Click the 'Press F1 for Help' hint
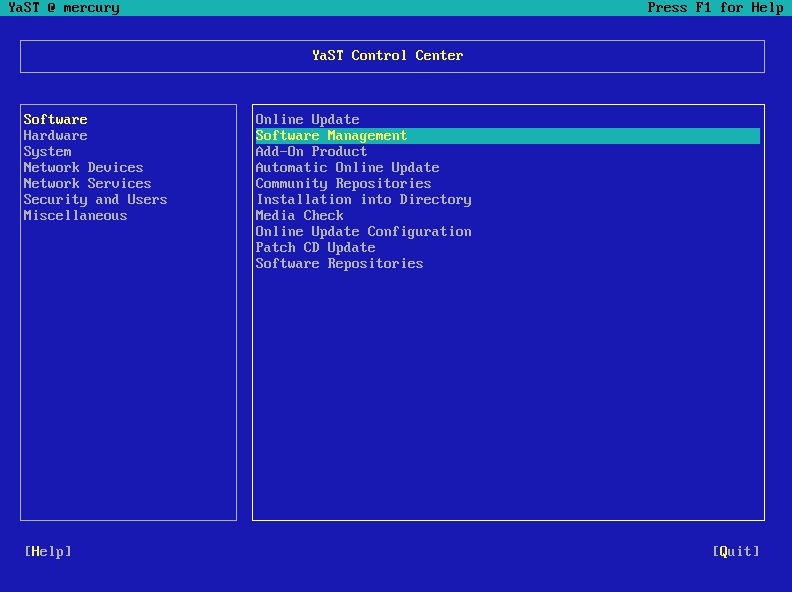792x592 pixels. click(x=715, y=8)
